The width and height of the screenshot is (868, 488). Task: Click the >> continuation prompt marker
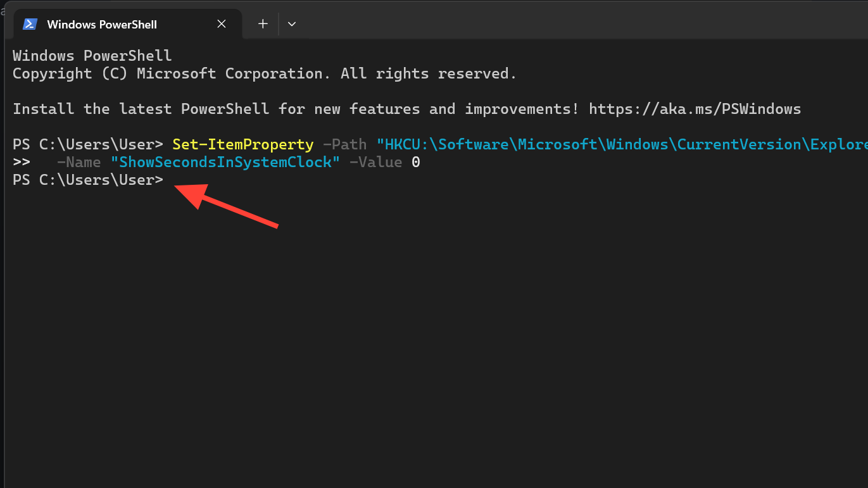tap(22, 163)
